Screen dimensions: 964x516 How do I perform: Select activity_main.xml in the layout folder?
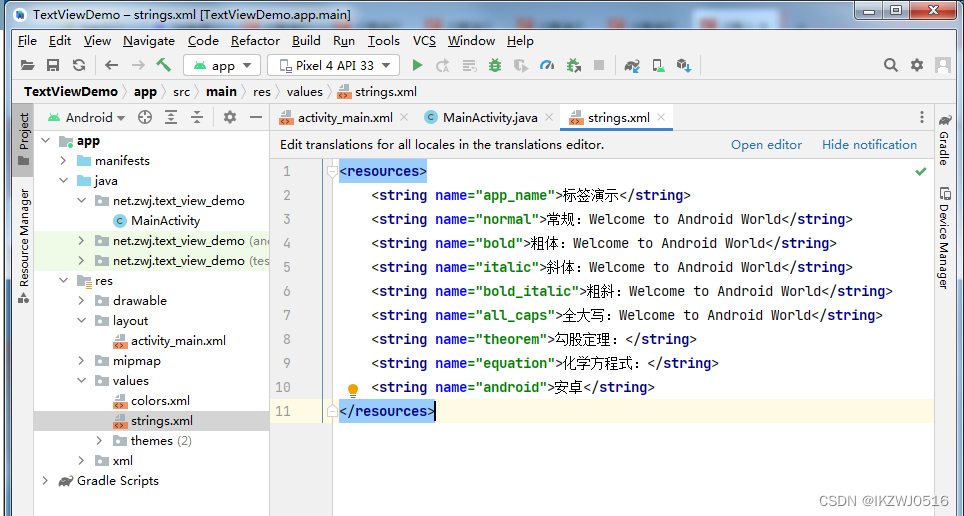tap(178, 341)
